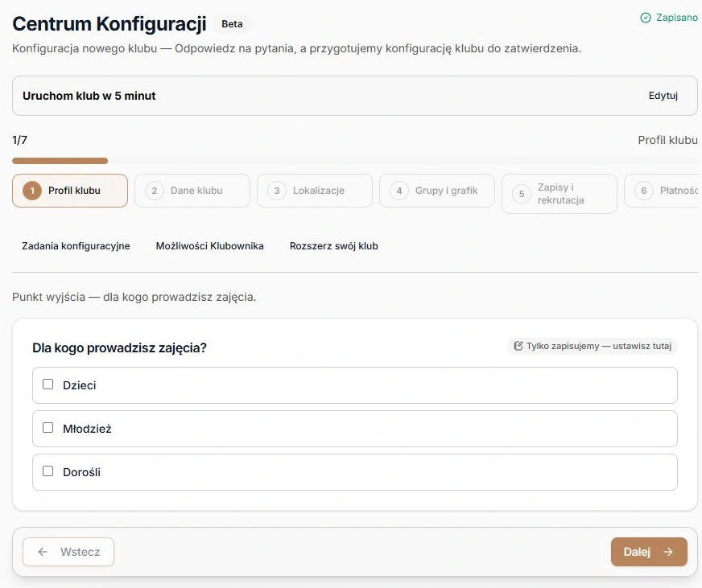Image resolution: width=702 pixels, height=588 pixels.
Task: Click the 1/7 step counter text
Action: (19, 140)
